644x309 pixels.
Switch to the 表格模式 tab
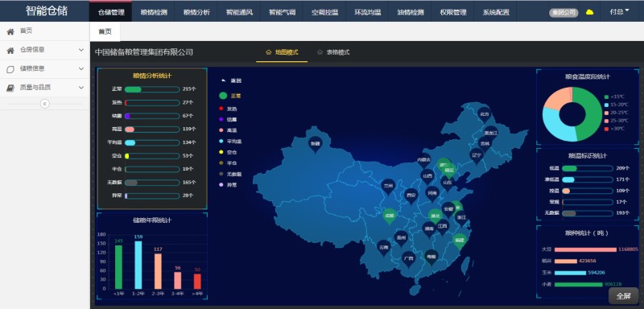pos(333,52)
